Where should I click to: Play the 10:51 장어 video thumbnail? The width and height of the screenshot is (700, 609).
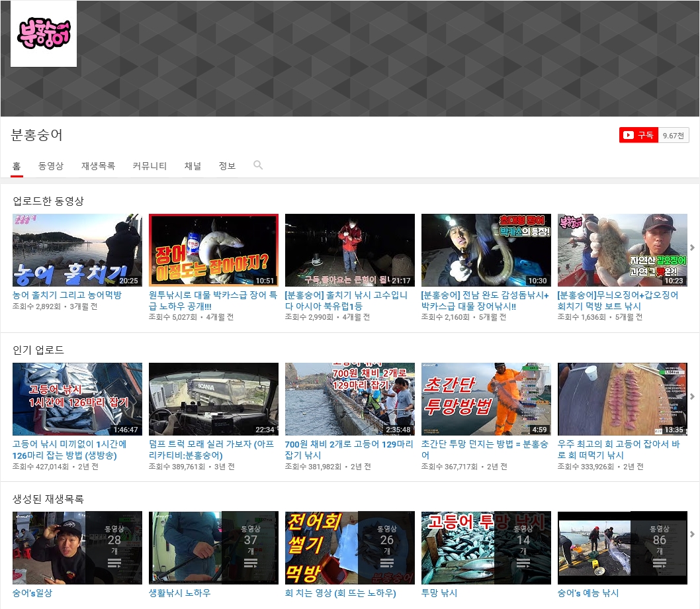[x=214, y=250]
